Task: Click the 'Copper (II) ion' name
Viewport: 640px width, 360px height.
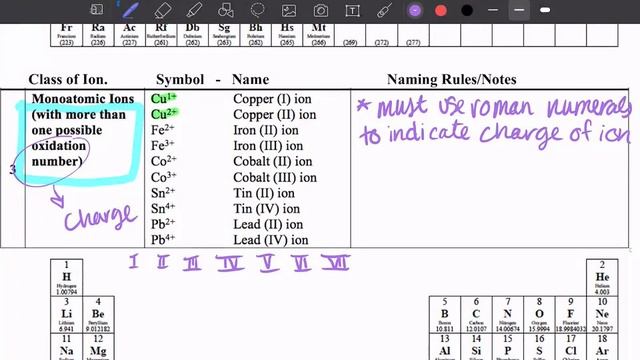Action: [x=275, y=115]
